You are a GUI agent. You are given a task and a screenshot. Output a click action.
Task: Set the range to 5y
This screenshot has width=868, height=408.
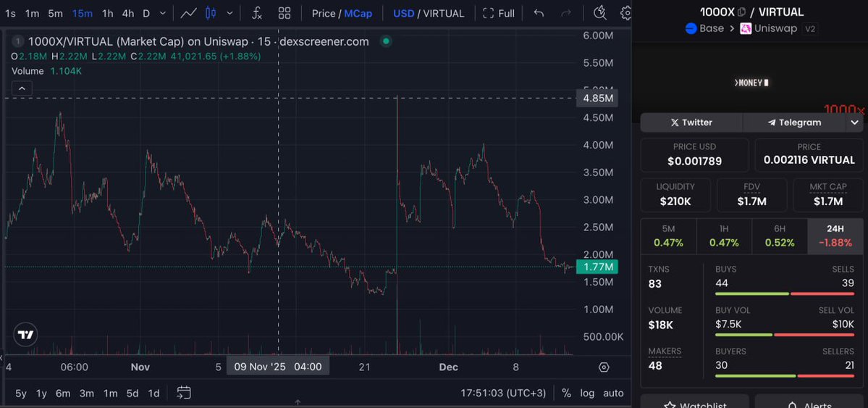[x=20, y=393]
